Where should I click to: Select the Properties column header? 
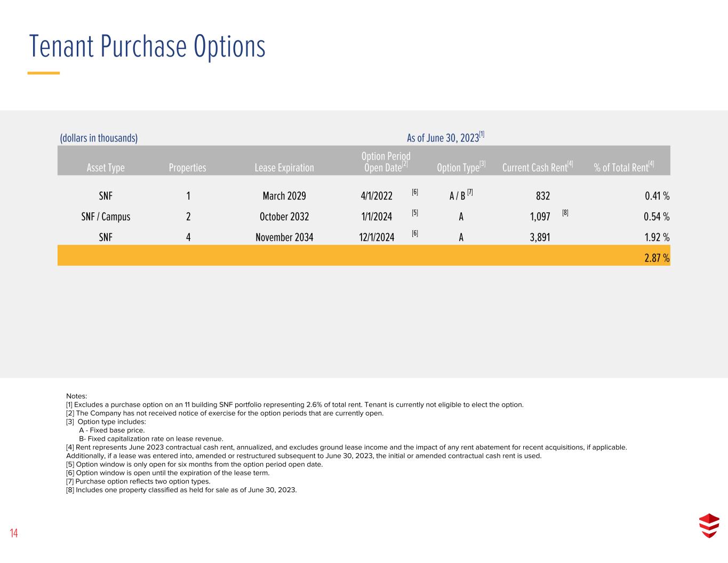(187, 168)
